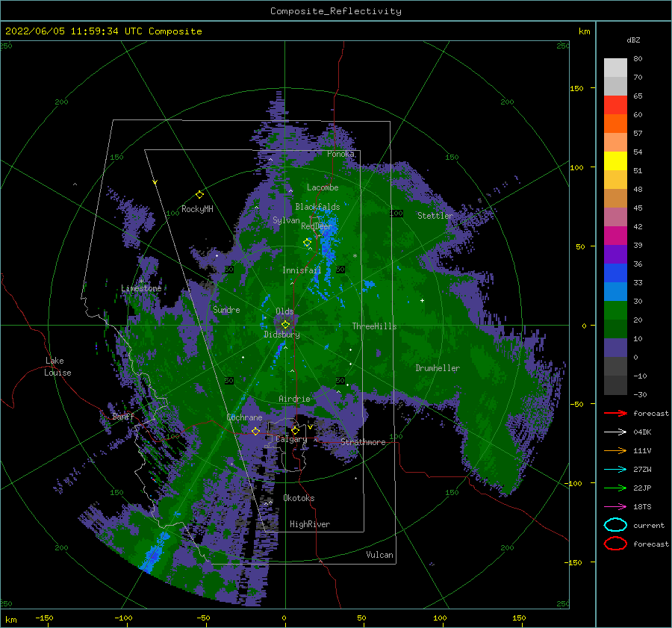Click the Sundre city label
Screen dimensions: 672x628
click(x=226, y=309)
